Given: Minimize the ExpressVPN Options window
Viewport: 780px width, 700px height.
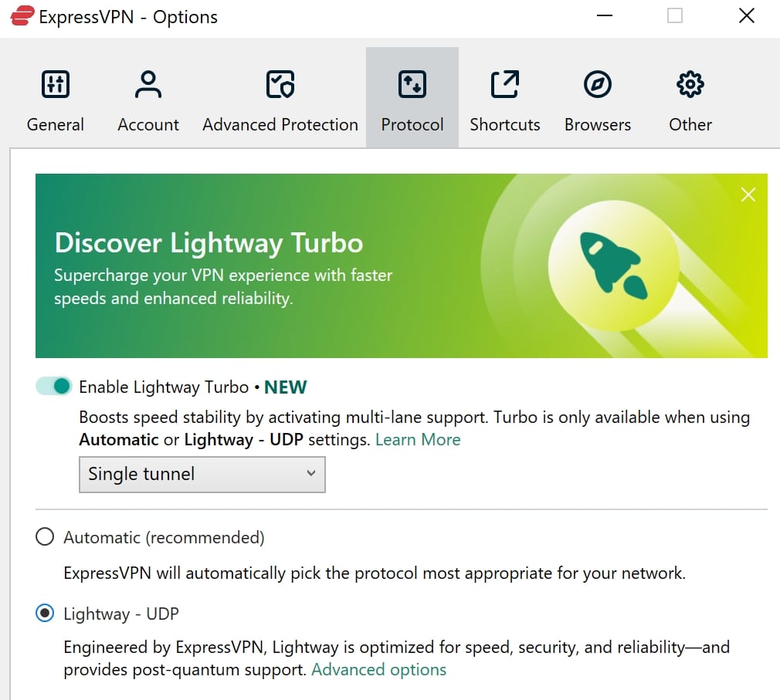Looking at the screenshot, I should point(605,16).
